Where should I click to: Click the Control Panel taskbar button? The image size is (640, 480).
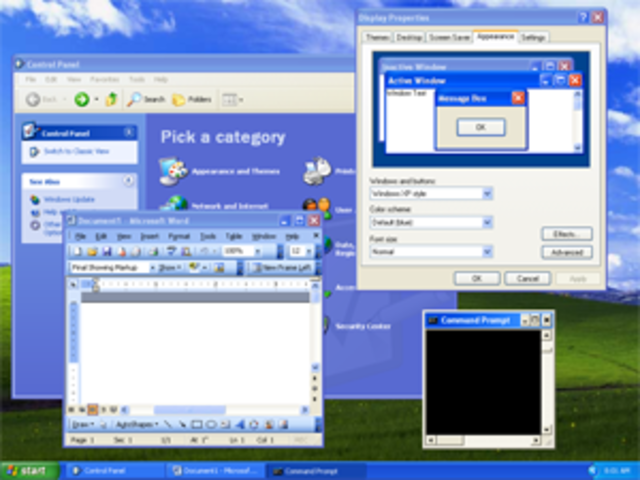[x=114, y=471]
